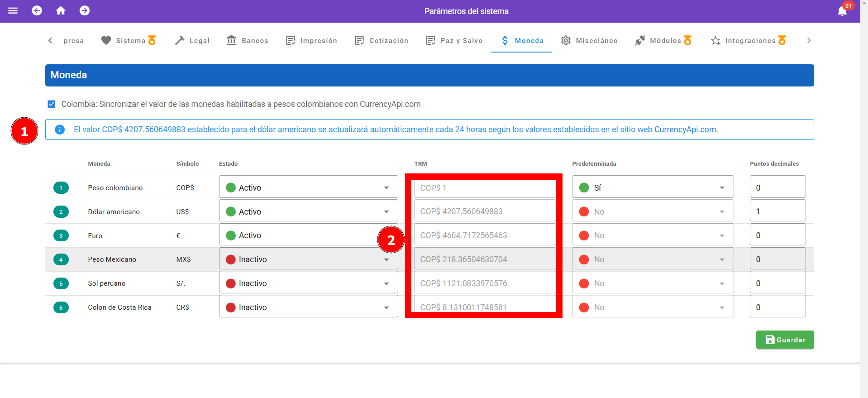Open the Integraciones tab
868x398 pixels.
(749, 41)
